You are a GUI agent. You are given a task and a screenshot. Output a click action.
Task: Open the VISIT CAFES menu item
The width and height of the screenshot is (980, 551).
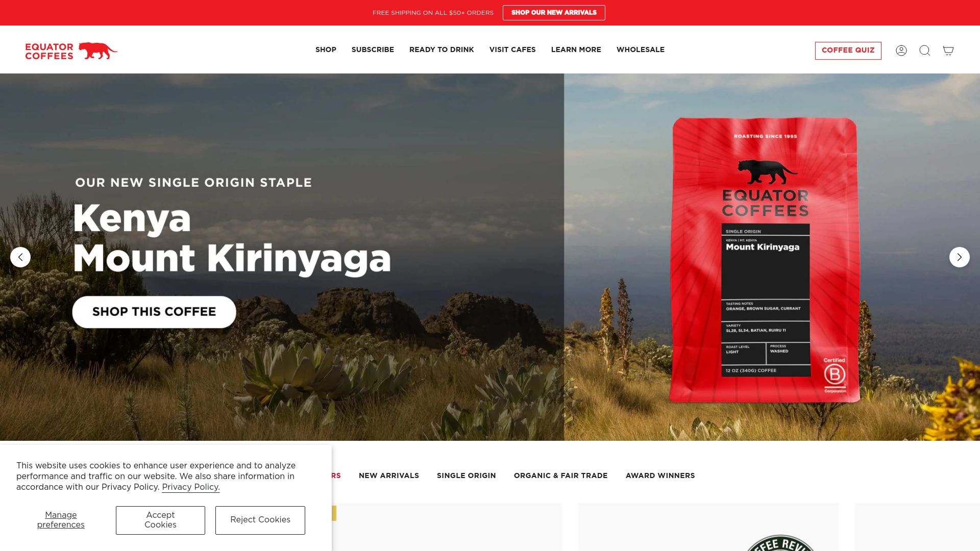512,50
